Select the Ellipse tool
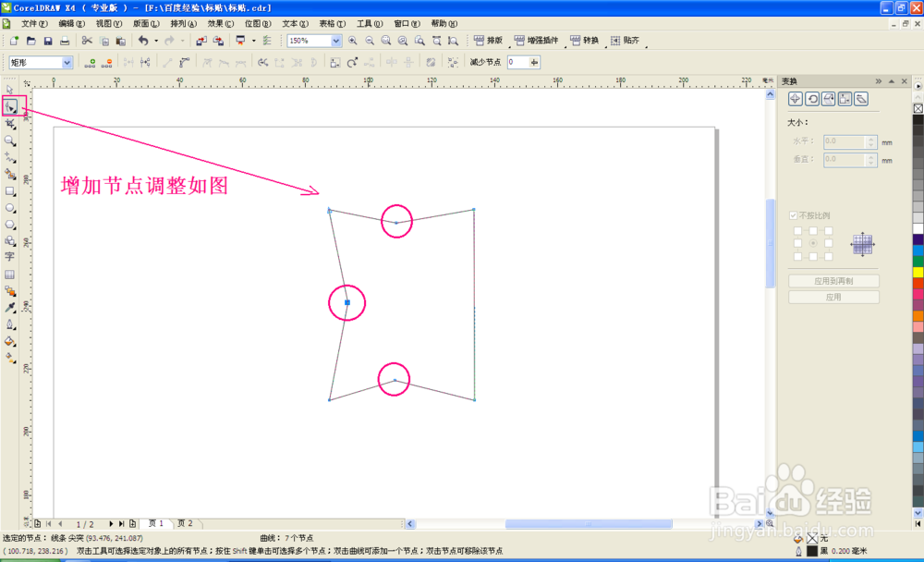The image size is (924, 562). coord(12,206)
